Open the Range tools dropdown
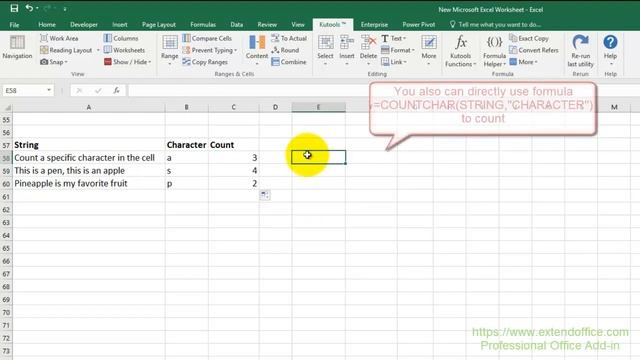The width and height of the screenshot is (640, 360). tap(169, 51)
